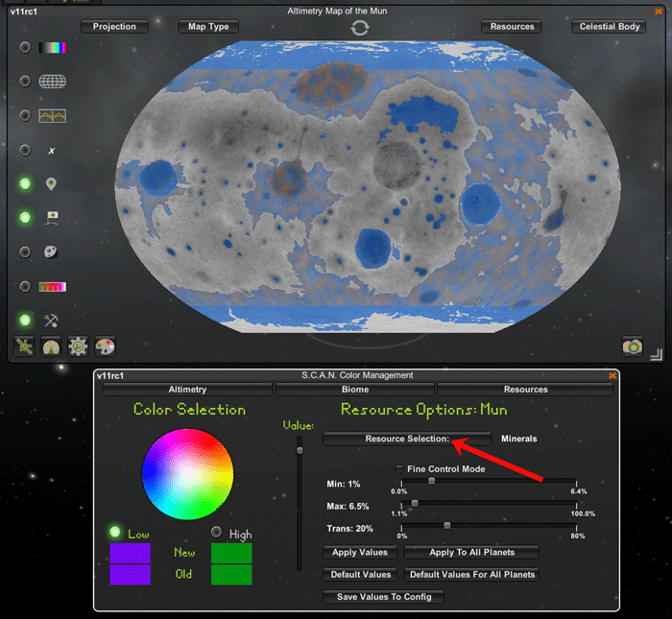The image size is (672, 619).
Task: Close the S.C.A.N. Color Management window
Action: pos(612,375)
